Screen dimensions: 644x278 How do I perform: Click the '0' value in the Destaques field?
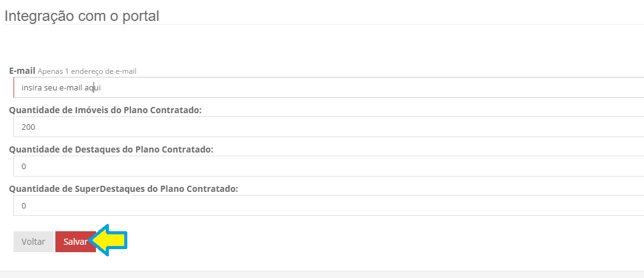coord(24,167)
